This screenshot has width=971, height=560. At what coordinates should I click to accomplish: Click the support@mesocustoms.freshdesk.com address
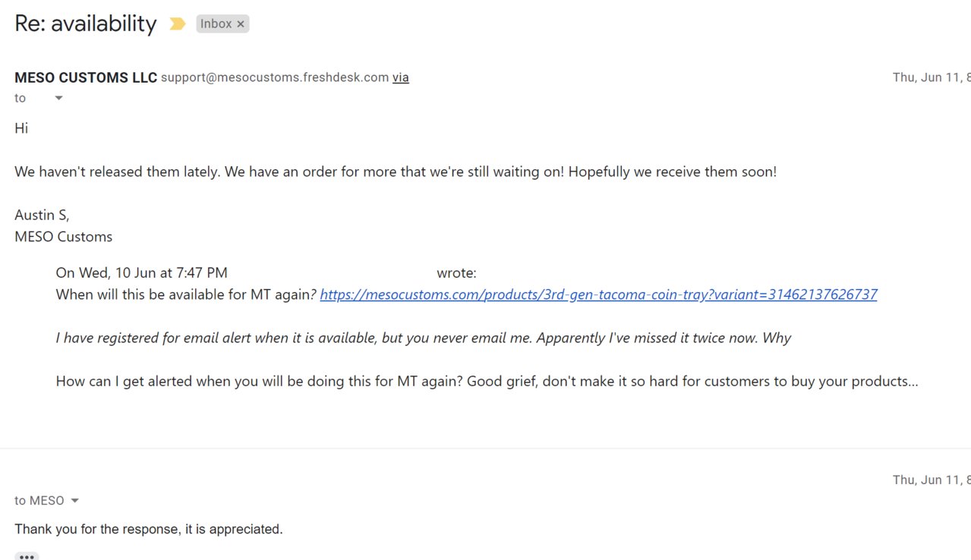pos(275,77)
